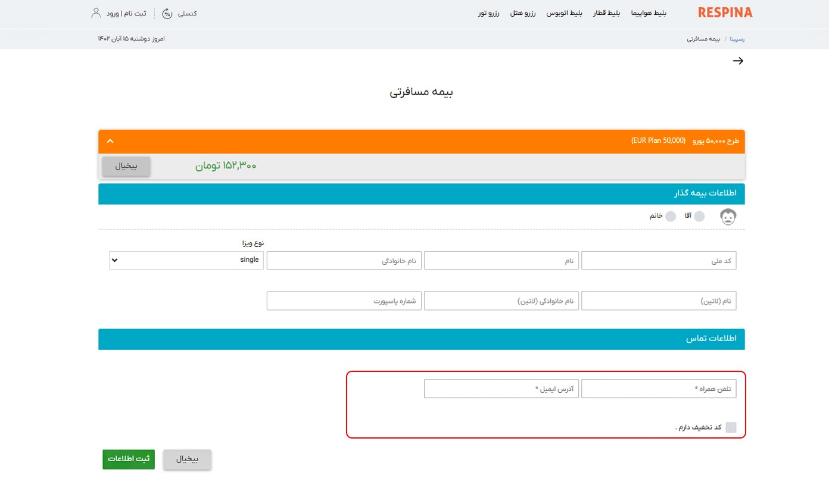Enable the کد تخفیف دارم discount checkbox

[731, 427]
